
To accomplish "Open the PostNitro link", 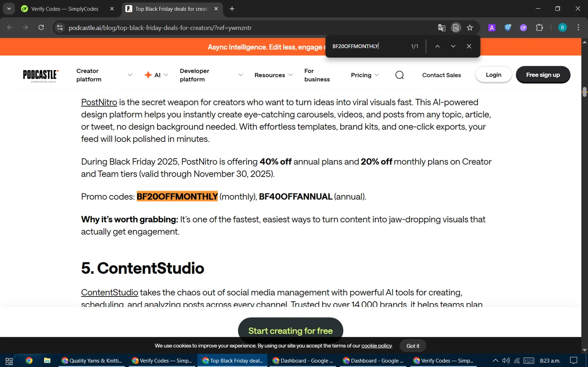I will click(99, 102).
